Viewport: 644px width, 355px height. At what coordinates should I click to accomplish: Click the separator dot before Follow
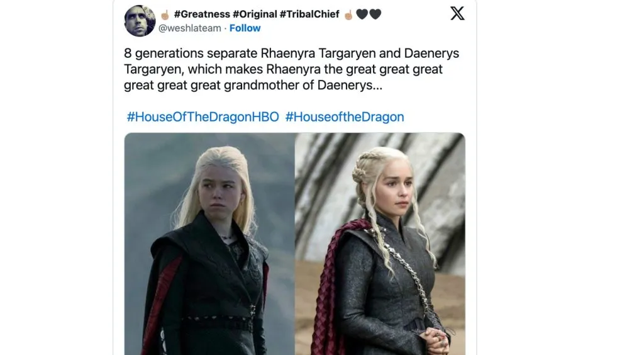pos(225,28)
